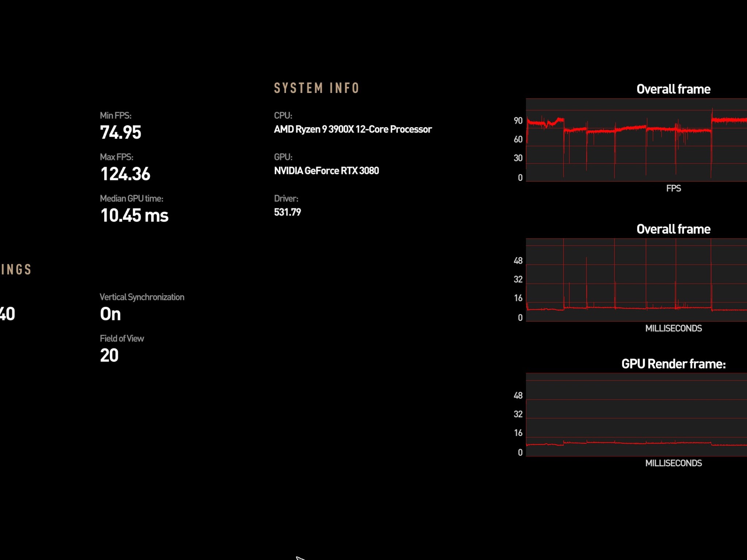Click the 'Vertical Synchronization' label
The image size is (747, 560).
142,297
